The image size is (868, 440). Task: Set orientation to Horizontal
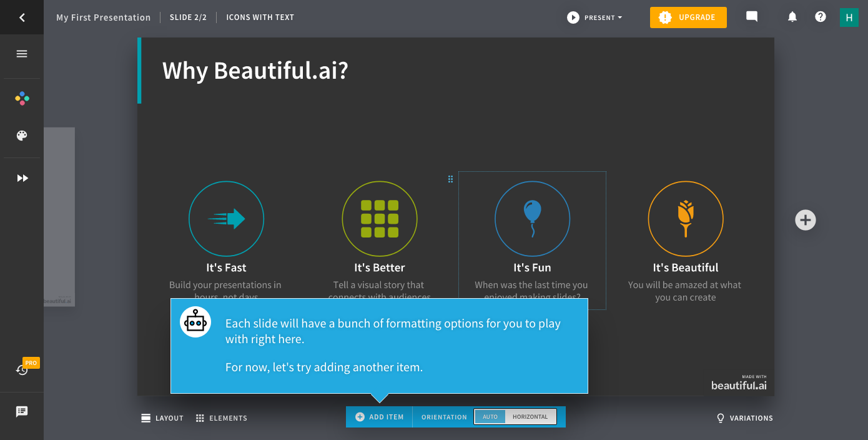[530, 417]
